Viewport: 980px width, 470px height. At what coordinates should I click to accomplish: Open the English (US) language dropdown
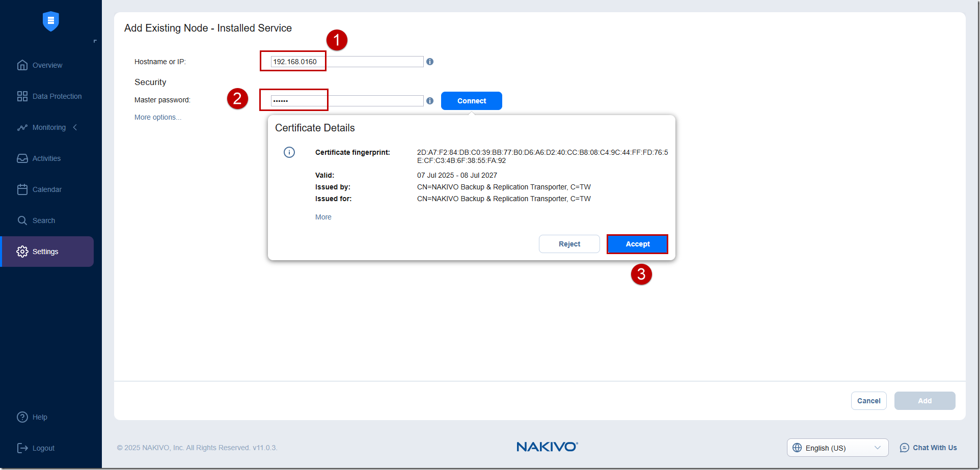[838, 448]
